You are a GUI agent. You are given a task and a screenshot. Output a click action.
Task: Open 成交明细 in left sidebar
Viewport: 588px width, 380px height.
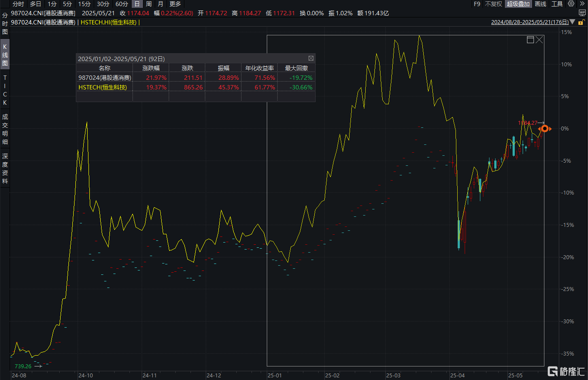[5, 129]
